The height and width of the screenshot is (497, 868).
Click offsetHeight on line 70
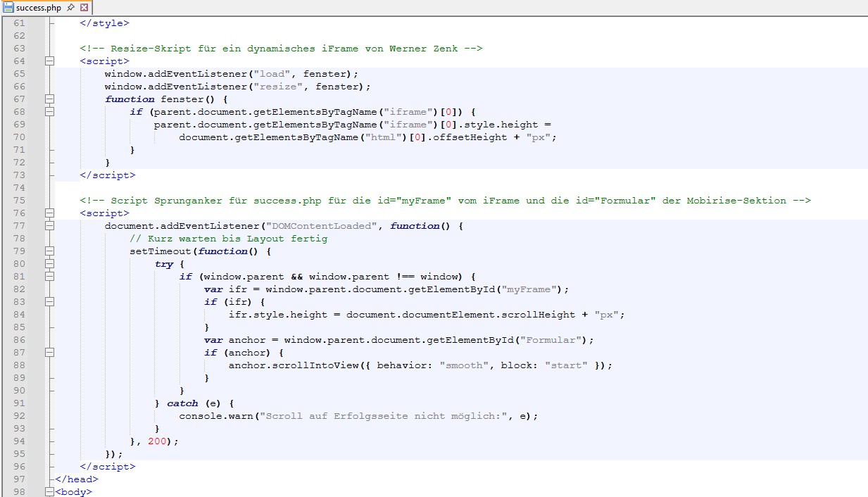click(470, 137)
